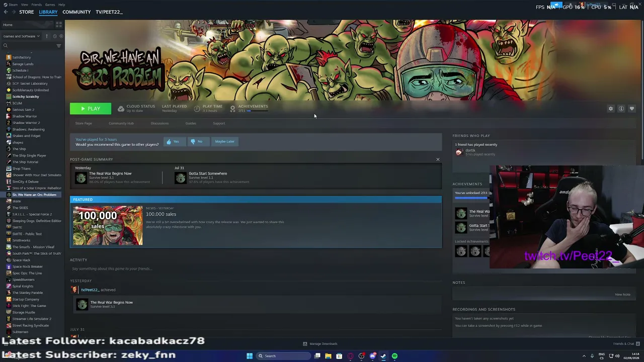Open Steam app from Windows taskbar
The image size is (644, 362).
(383, 356)
